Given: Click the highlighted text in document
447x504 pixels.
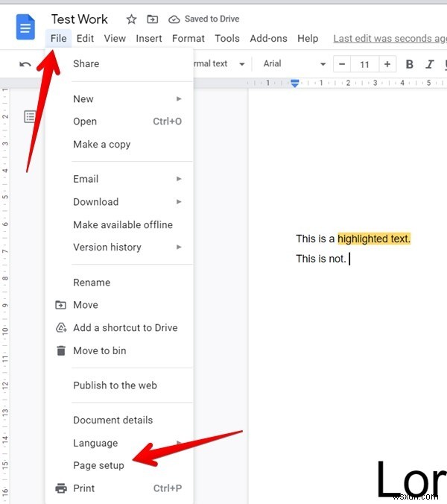Looking at the screenshot, I should (x=374, y=239).
